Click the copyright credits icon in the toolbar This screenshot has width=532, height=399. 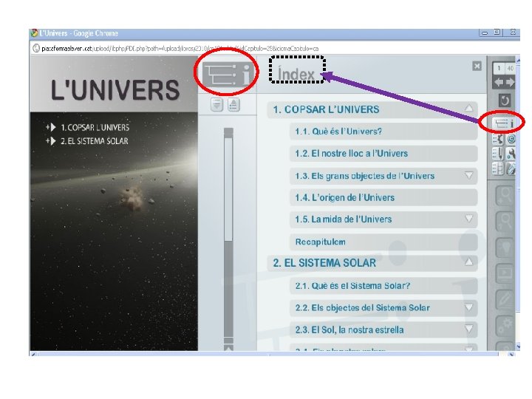tap(511, 139)
